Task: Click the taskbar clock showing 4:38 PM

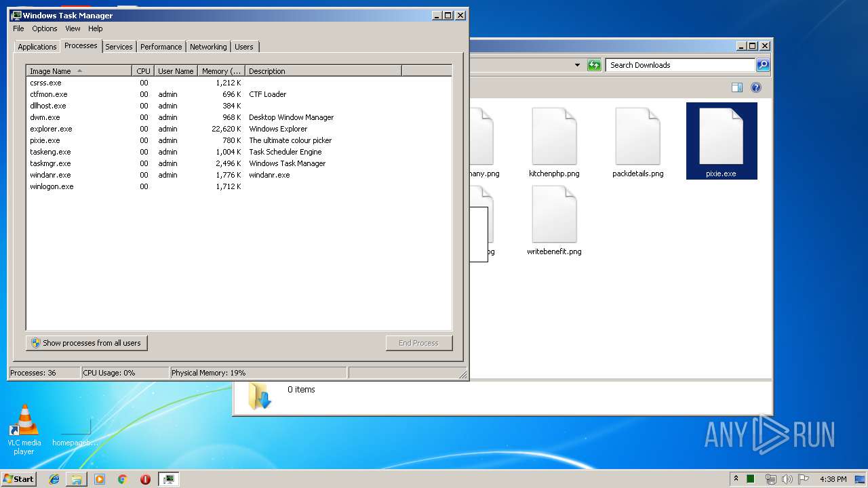Action: (x=833, y=479)
